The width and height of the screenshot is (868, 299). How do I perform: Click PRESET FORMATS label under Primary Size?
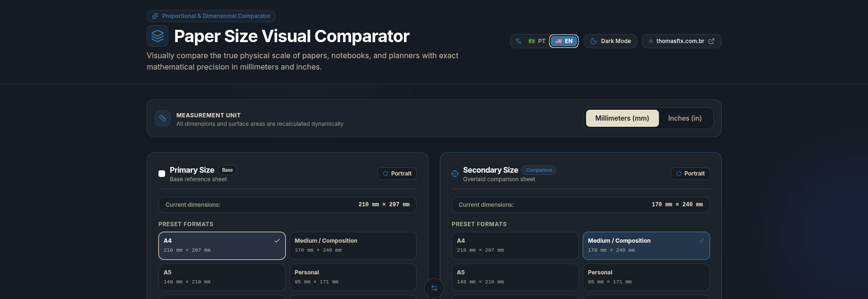[186, 224]
